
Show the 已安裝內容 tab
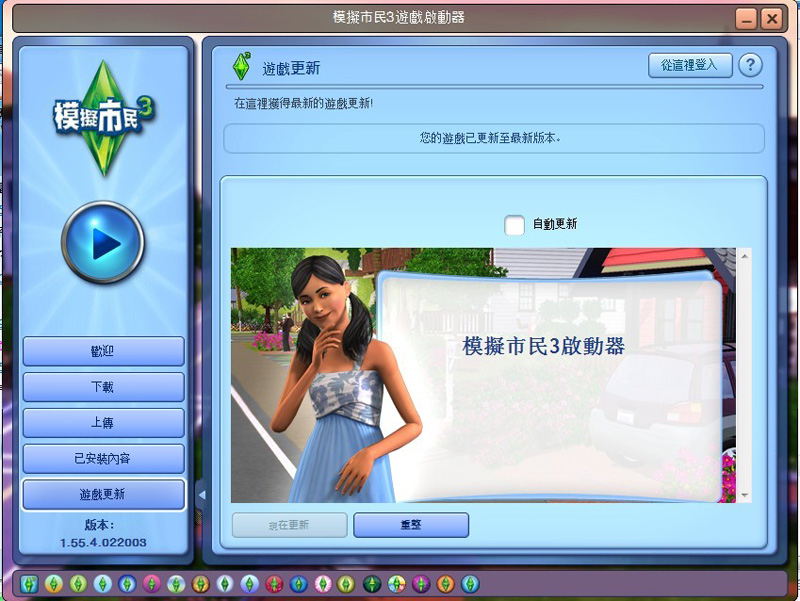(103, 458)
